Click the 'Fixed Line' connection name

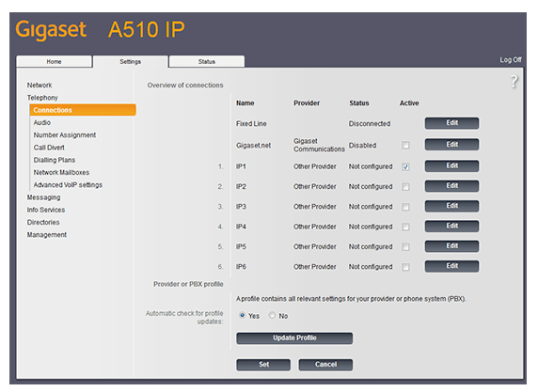[x=251, y=123]
